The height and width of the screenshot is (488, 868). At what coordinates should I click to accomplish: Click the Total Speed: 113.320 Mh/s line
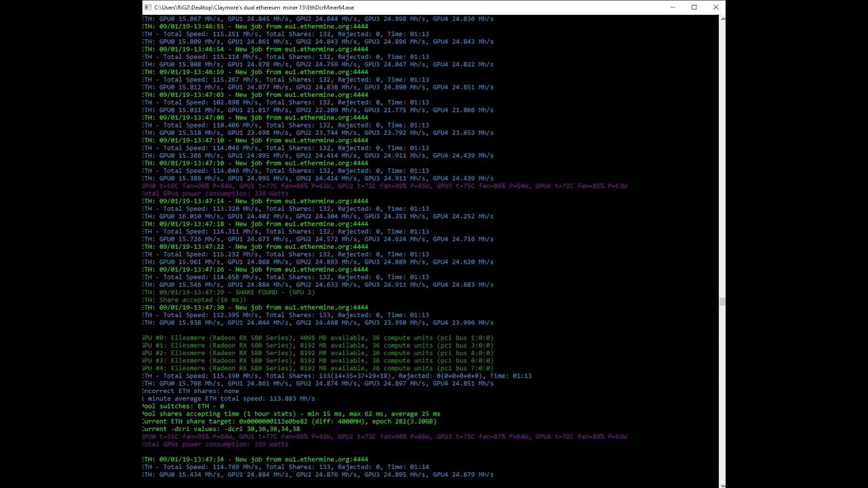tap(285, 209)
